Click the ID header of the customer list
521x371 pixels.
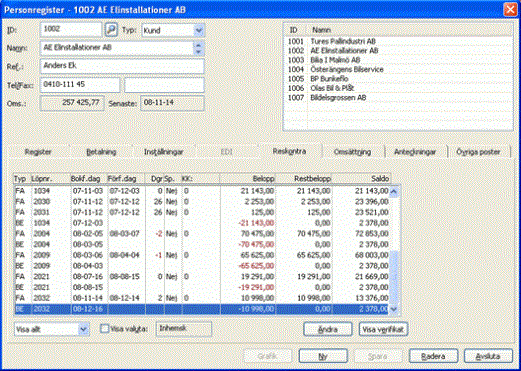[x=296, y=30]
